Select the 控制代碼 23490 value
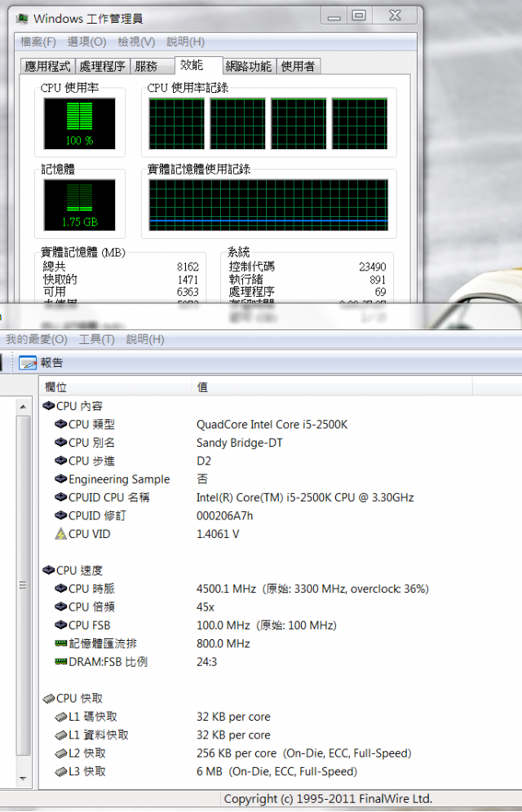Image resolution: width=522 pixels, height=812 pixels. point(373,267)
